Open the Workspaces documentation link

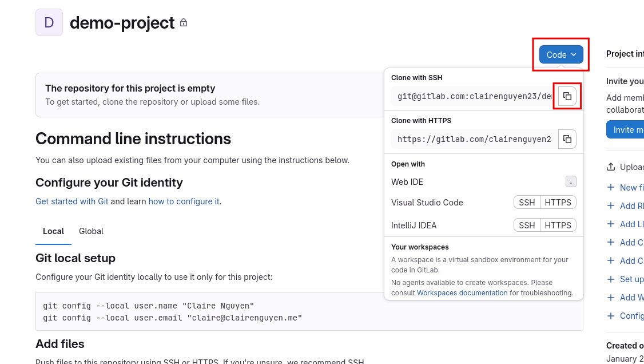point(462,292)
